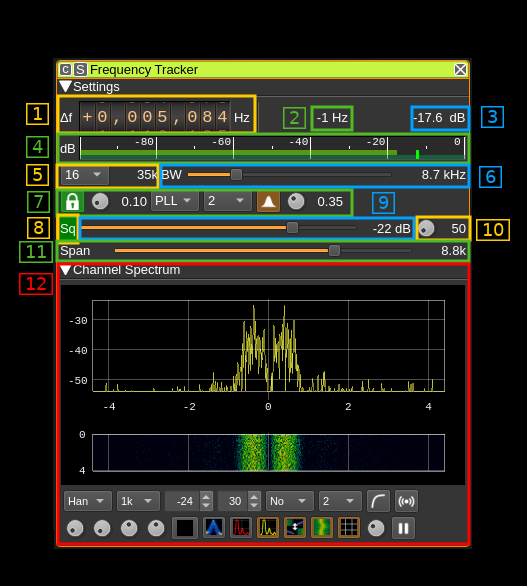Click the BW bandwidth slider handle
This screenshot has width=527, height=586.
(x=236, y=175)
